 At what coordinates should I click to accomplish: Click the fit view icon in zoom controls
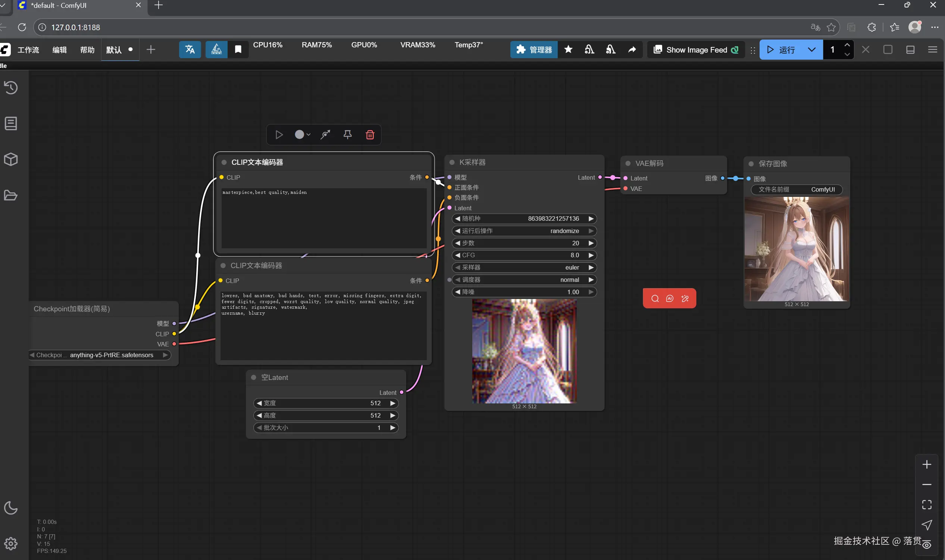[x=927, y=504]
